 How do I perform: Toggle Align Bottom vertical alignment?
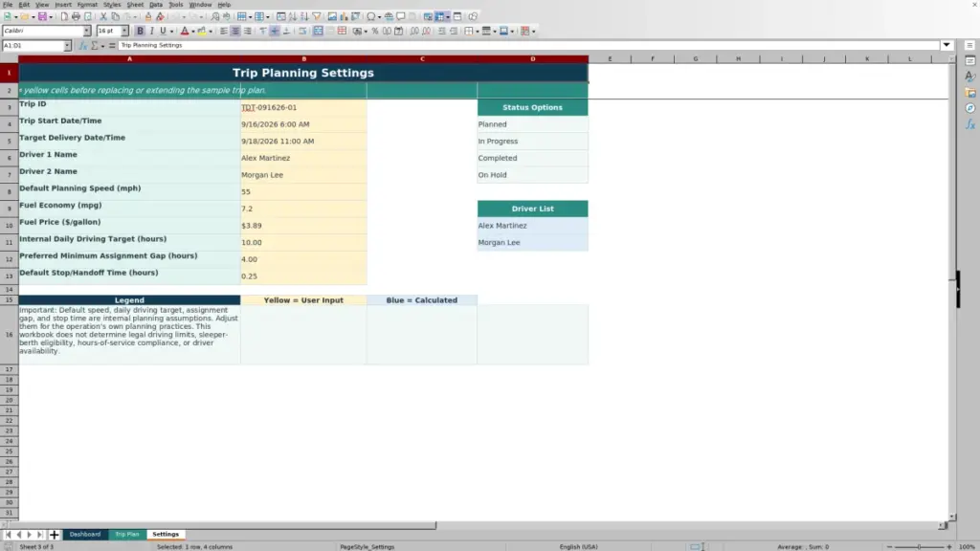[286, 32]
